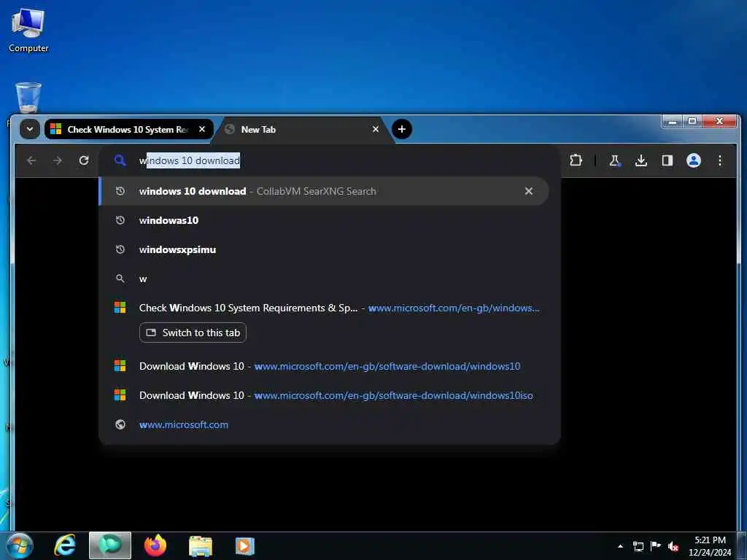The width and height of the screenshot is (747, 560).
Task: Select the New Tab tab
Action: pos(303,129)
